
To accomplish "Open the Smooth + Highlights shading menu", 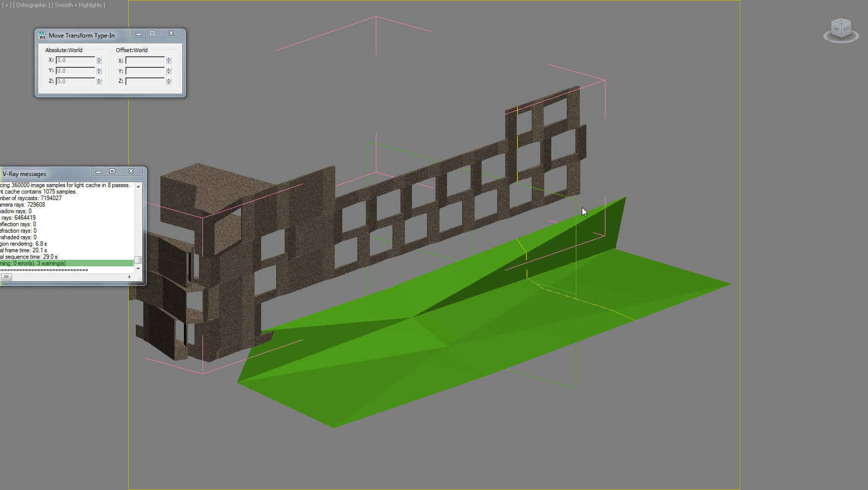I will (78, 5).
